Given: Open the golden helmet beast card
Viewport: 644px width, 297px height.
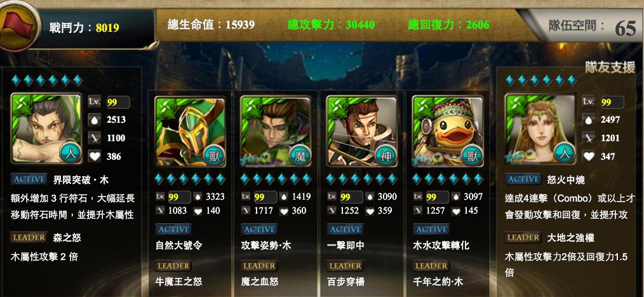Looking at the screenshot, I should [190, 131].
